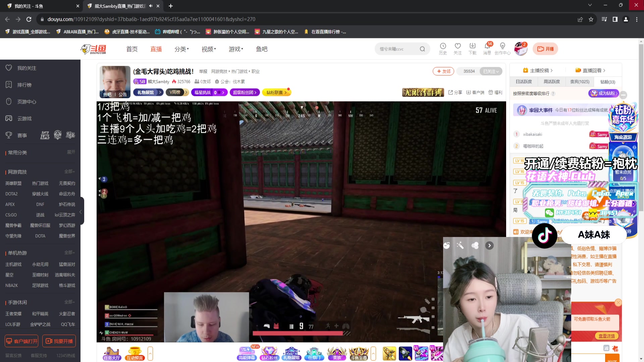Expand 手游休闲 category 全部
The width and height of the screenshot is (644, 362).
coord(69,302)
